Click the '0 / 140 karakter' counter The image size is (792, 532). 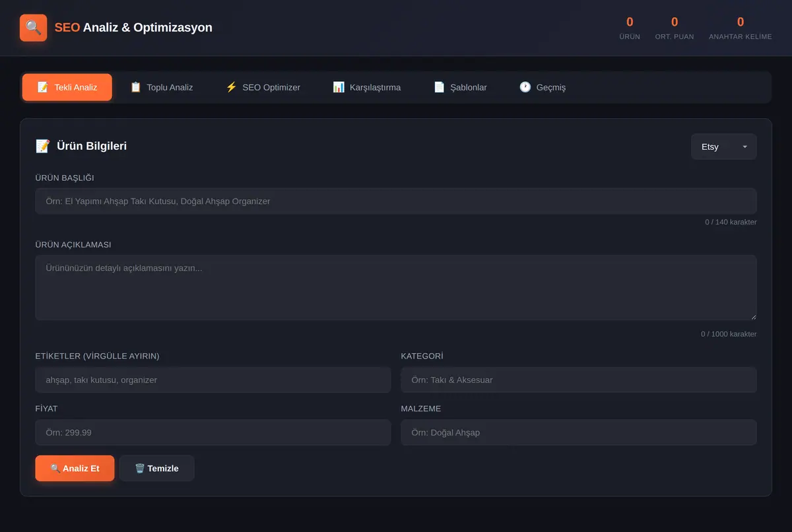tap(731, 222)
